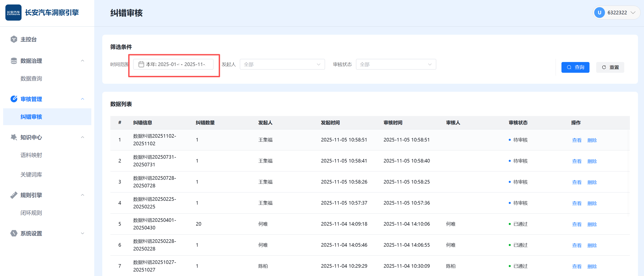Click the 知识中心 star icon
The image size is (644, 276).
(14, 137)
